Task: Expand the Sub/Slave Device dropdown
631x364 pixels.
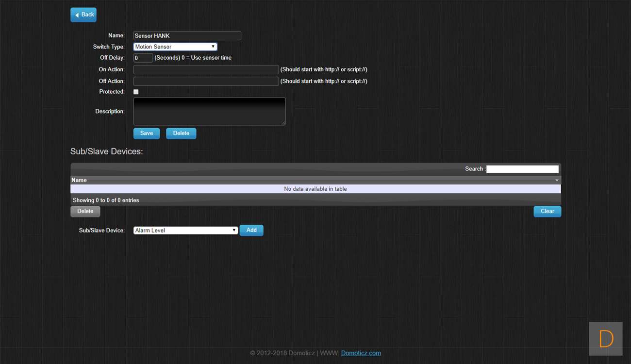Action: [185, 231]
